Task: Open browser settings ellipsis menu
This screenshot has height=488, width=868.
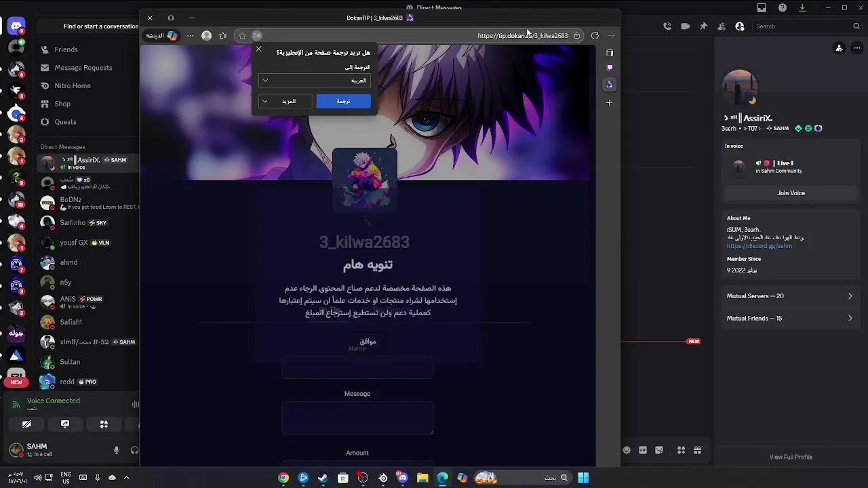Action: tap(191, 35)
